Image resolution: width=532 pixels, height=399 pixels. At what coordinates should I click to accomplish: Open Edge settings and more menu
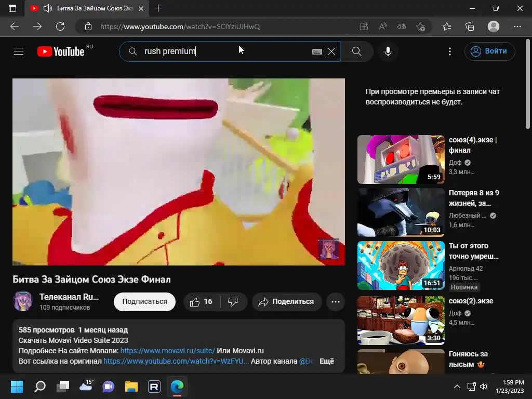click(x=517, y=26)
